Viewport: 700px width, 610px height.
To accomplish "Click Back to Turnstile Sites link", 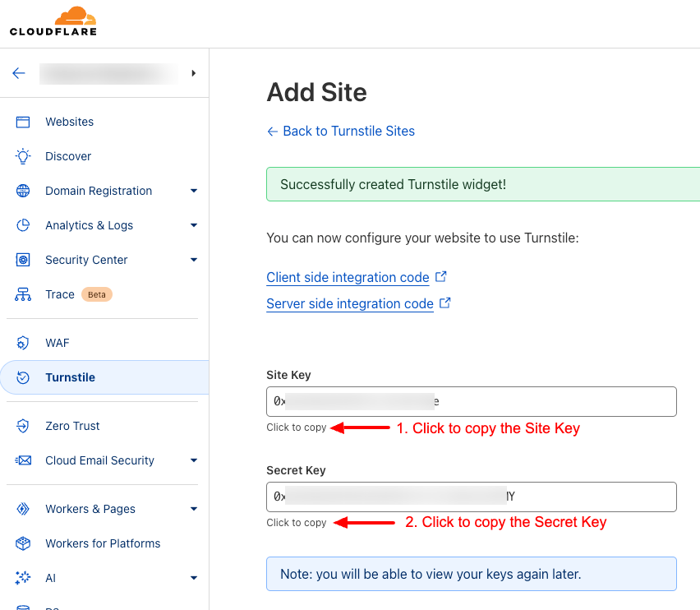I will (x=341, y=131).
